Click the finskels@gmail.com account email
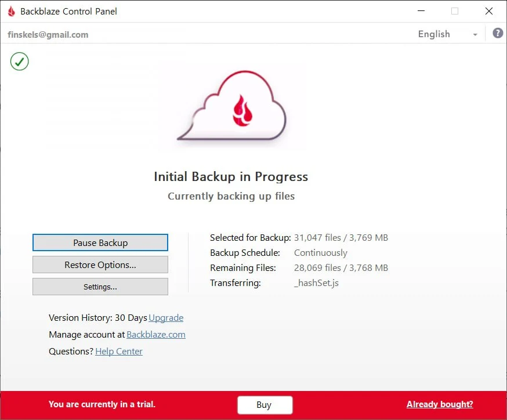Screen dimensions: 507x420 (x=48, y=35)
